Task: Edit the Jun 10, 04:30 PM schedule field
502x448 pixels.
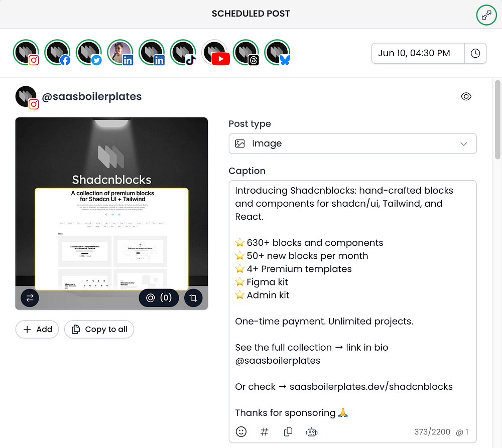Action: coord(418,53)
